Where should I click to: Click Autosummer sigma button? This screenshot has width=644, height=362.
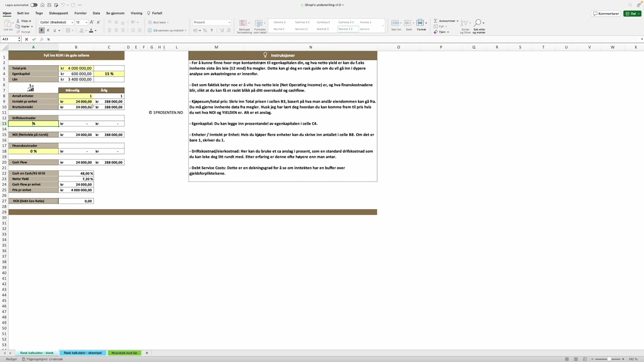446,21
